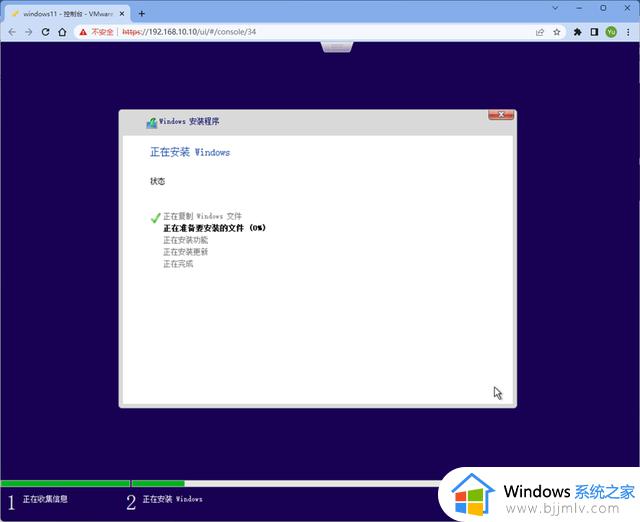Image resolution: width=640 pixels, height=522 pixels.
Task: Minimize the browser window
Action: click(579, 8)
